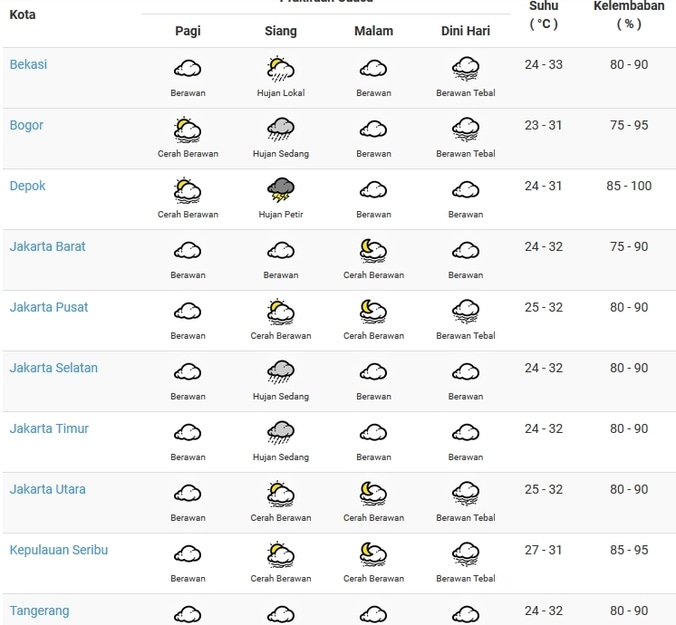This screenshot has height=625, width=676.
Task: Click Kepulauan Seribu's night moon-cloud icon
Action: [373, 553]
